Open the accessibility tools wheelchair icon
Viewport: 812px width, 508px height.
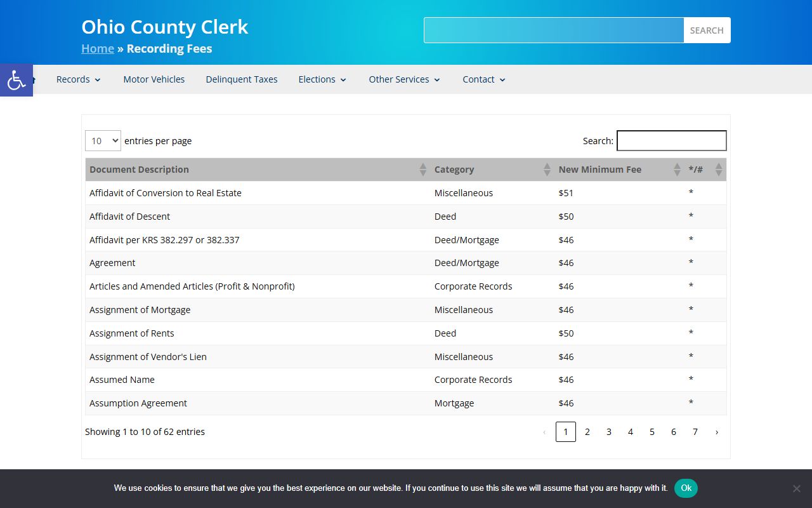[x=16, y=80]
